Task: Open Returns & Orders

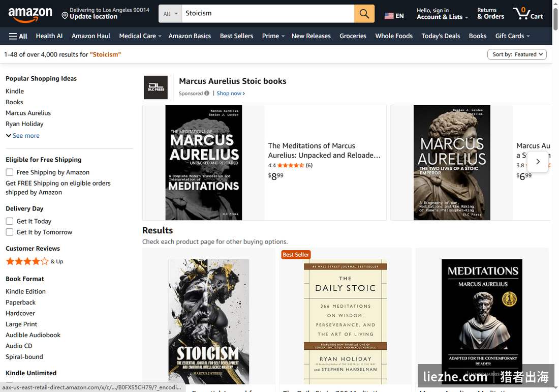Action: click(490, 14)
